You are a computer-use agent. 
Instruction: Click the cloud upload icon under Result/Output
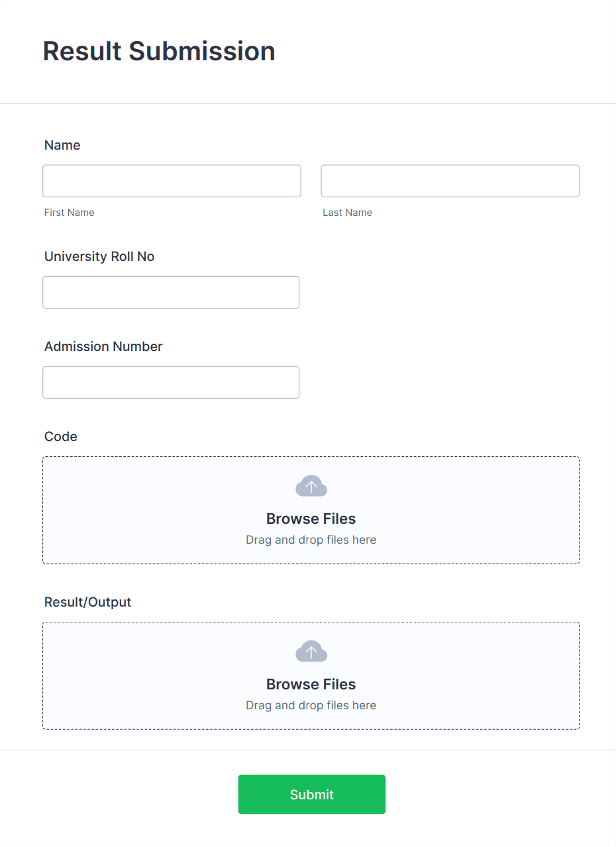[x=311, y=651]
